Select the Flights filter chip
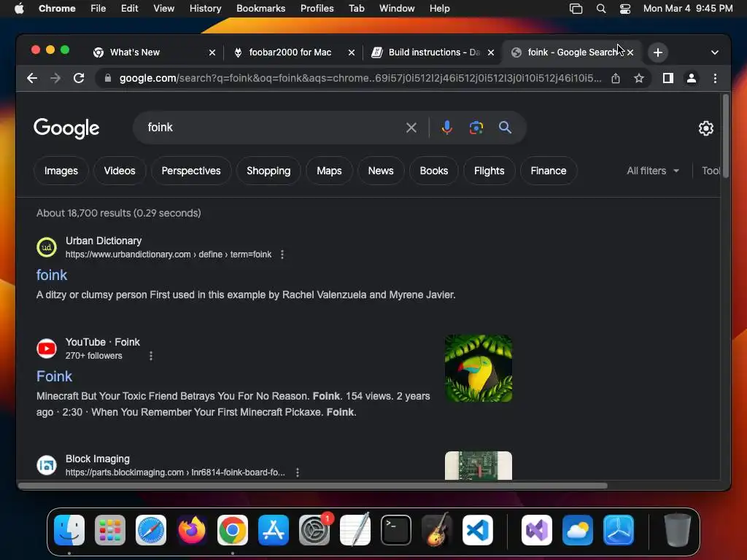 pyautogui.click(x=489, y=171)
